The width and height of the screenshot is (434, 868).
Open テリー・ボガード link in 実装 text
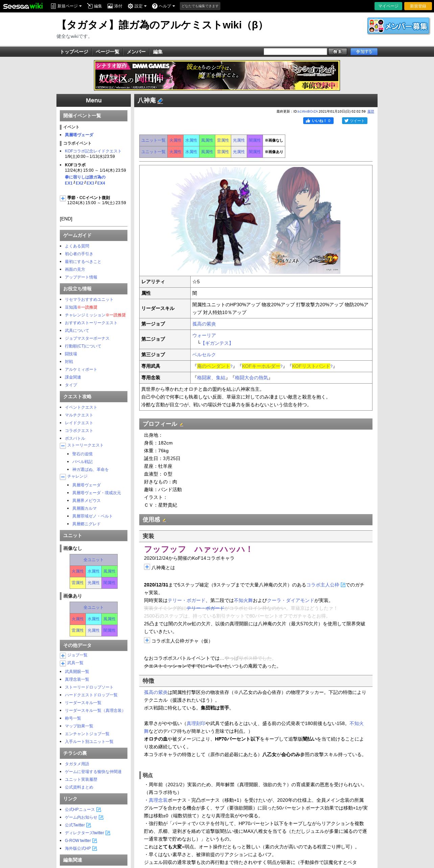[x=187, y=600]
